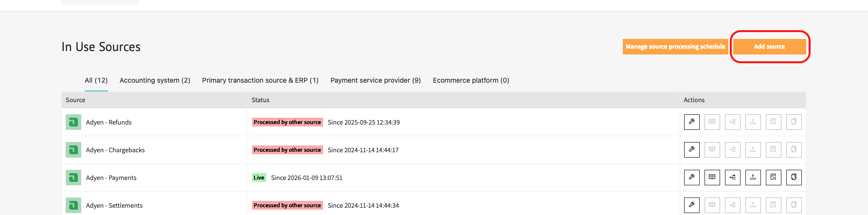868x215 pixels.
Task: Click mapping arrows icon for Adyen - Payments
Action: coord(732,178)
